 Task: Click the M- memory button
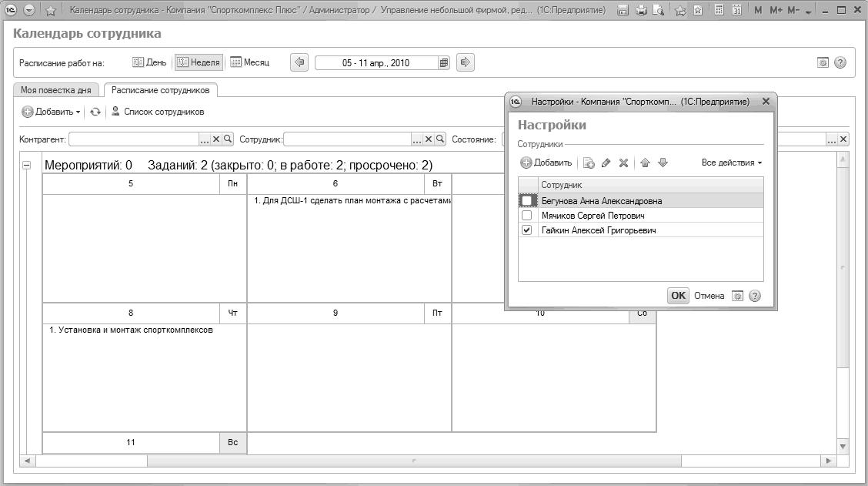tap(793, 10)
